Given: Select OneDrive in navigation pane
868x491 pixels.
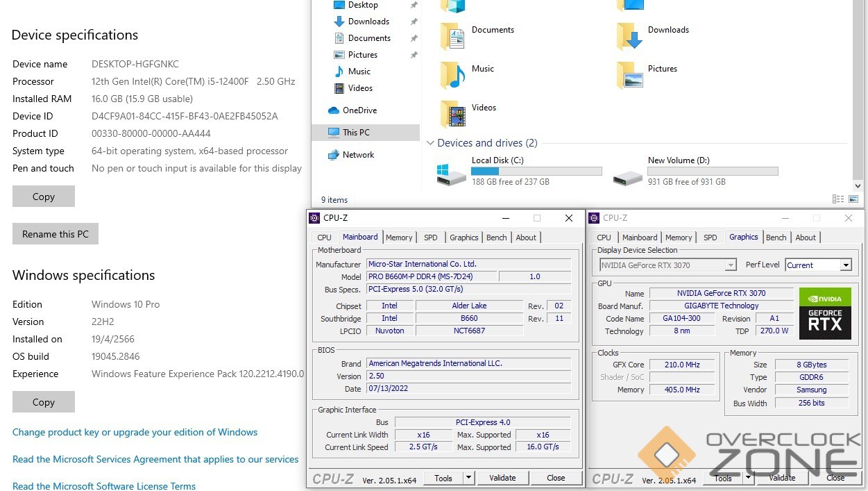Looking at the screenshot, I should click(359, 110).
